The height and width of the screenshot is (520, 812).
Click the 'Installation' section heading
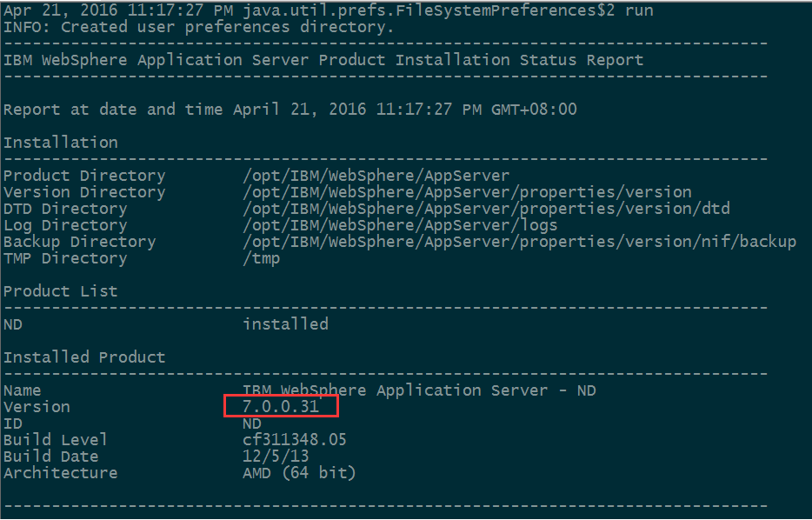click(61, 143)
